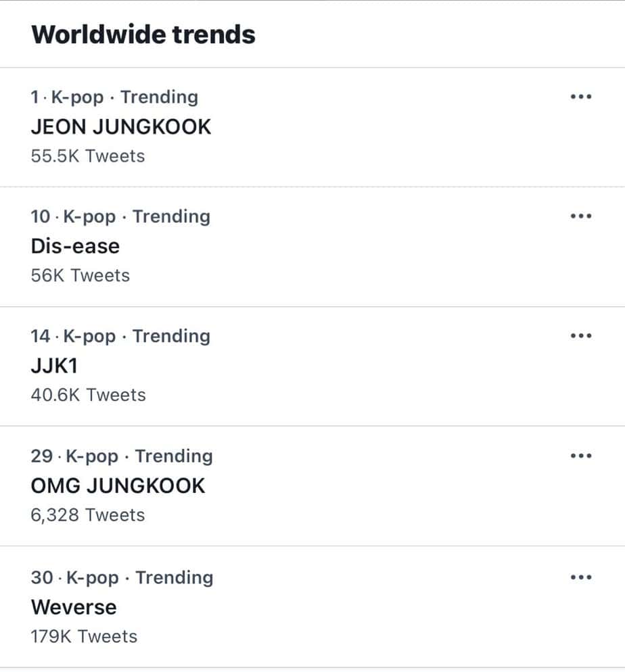Open more options for Weverse trend
This screenshot has height=672, width=625.
click(580, 577)
